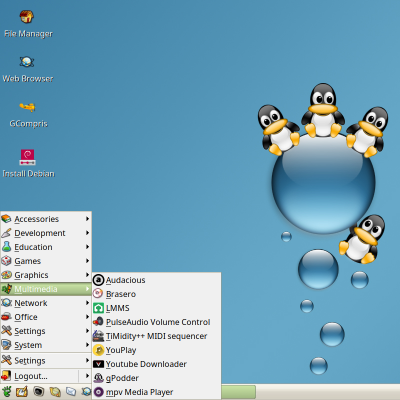Open the Office category
Viewport: 400px width, 400px height.
click(46, 317)
